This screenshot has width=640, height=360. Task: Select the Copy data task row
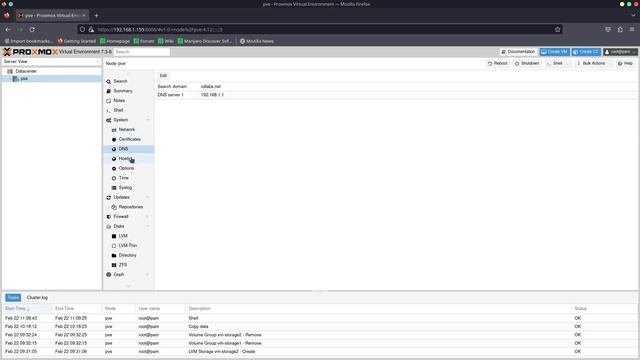coord(320,327)
